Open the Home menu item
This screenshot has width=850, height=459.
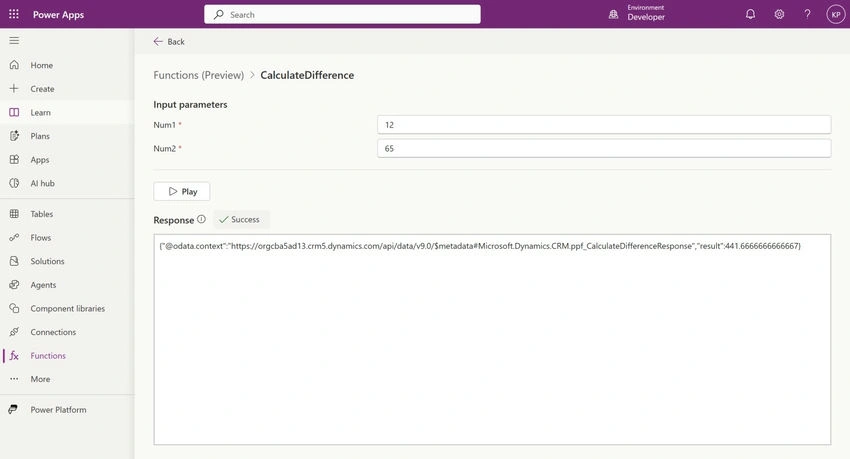[67, 65]
